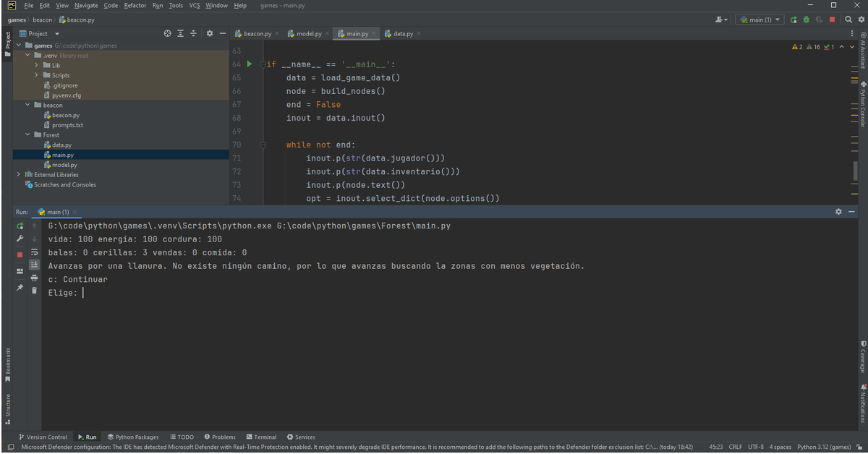The image size is (868, 454).
Task: Click Run with Coverage icon in top toolbar
Action: (819, 20)
